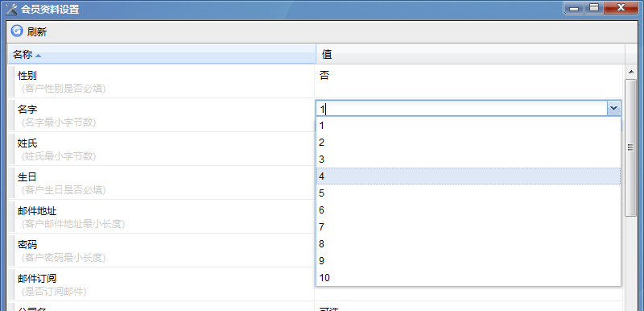Click the 刷新 refresh button label
Image resolution: width=644 pixels, height=311 pixels.
tap(37, 32)
